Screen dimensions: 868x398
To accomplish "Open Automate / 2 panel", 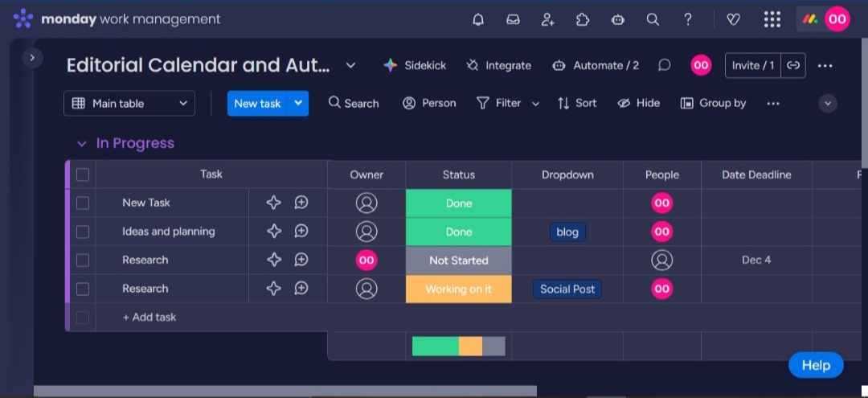I will (595, 65).
